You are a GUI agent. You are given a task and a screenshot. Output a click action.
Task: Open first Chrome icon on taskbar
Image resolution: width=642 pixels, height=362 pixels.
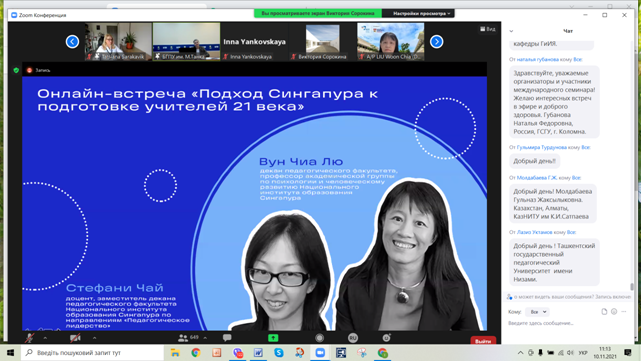coord(196,353)
